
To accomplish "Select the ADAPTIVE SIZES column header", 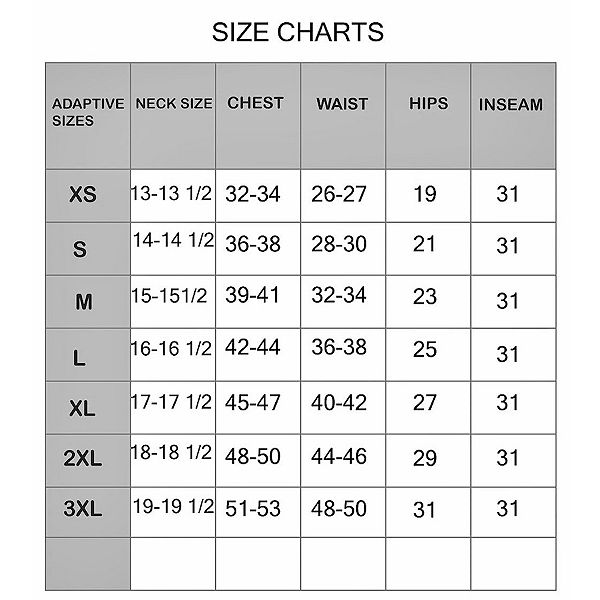I will 87,111.
